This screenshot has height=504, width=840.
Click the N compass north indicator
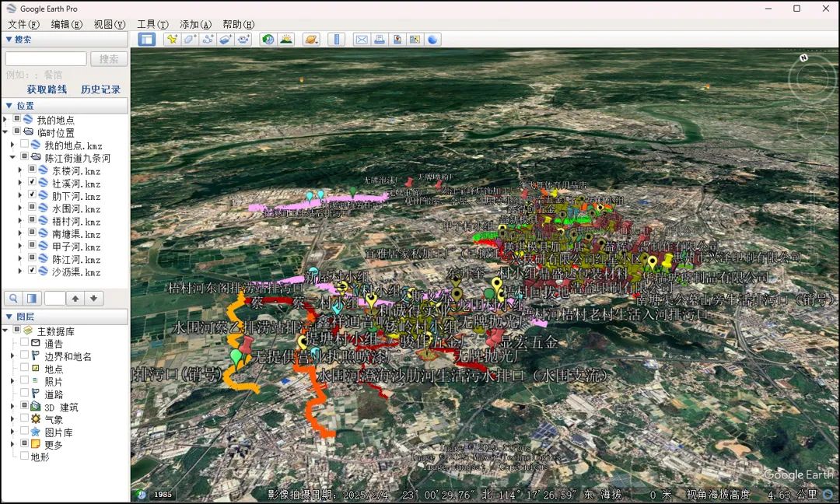[x=803, y=58]
